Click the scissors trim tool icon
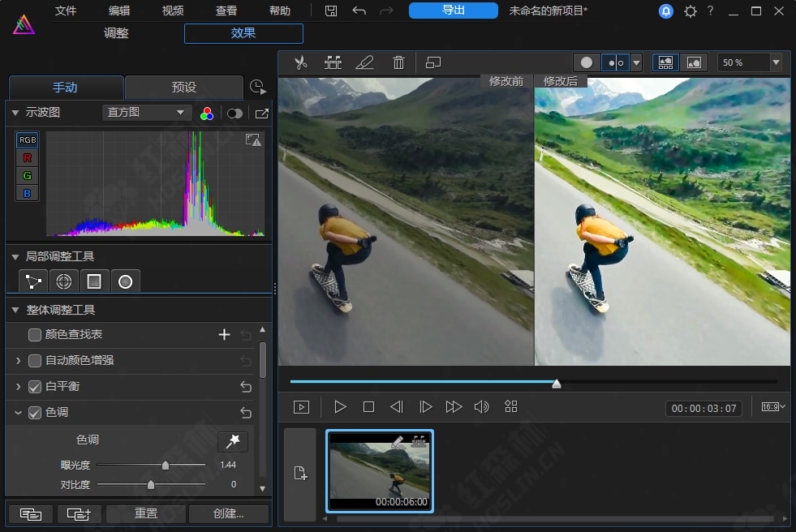 coord(301,62)
